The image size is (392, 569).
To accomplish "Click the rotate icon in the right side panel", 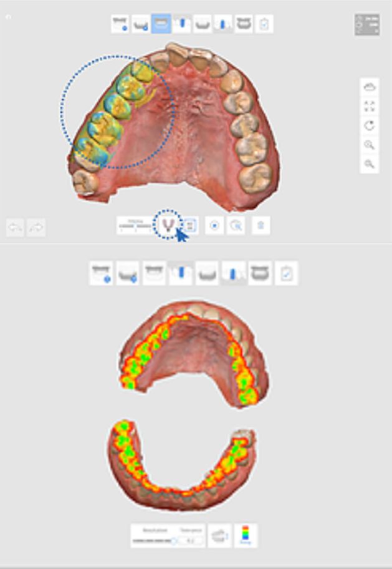I will (x=369, y=125).
